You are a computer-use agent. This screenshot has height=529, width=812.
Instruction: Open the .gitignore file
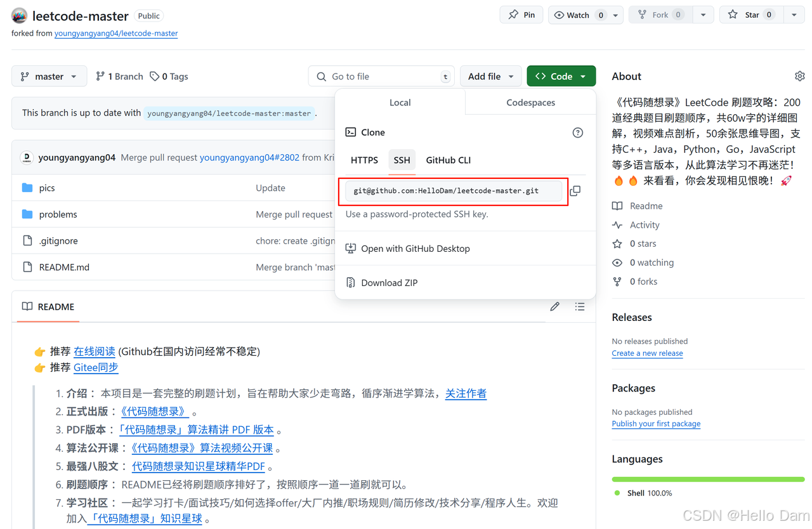[58, 241]
